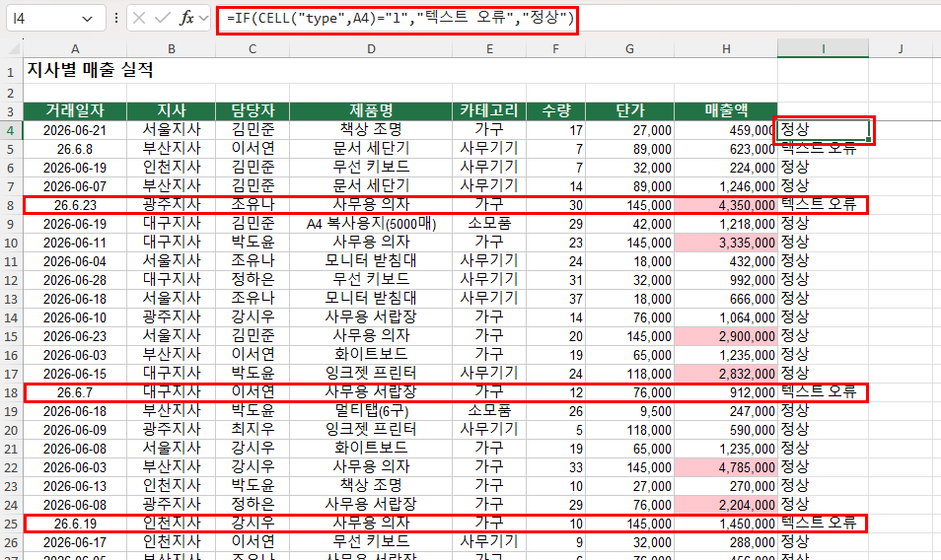
Task: Click 최지우 in the 담당자 column
Action: [253, 430]
